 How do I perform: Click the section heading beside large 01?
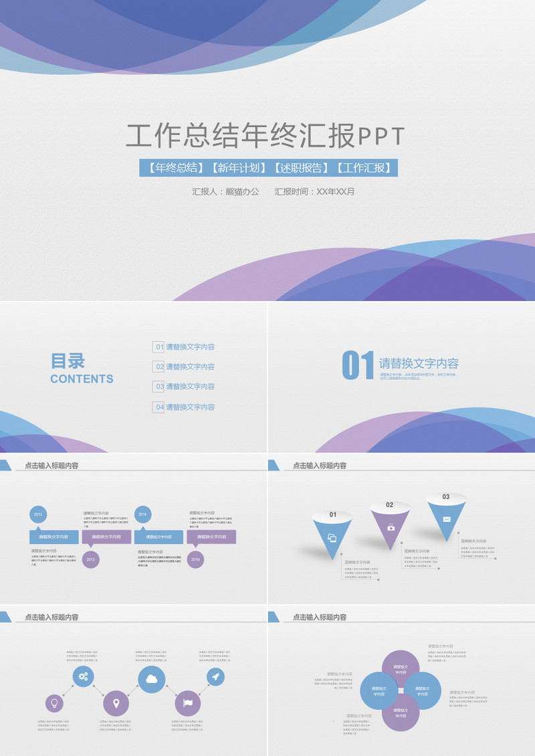(419, 363)
